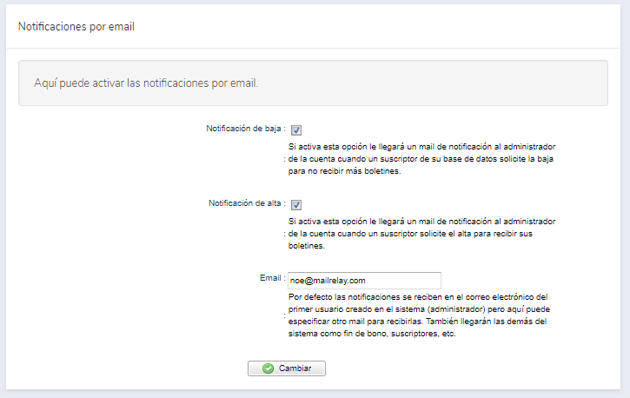Click the 'Notificación de alta' label
630x398 pixels.
coord(245,203)
